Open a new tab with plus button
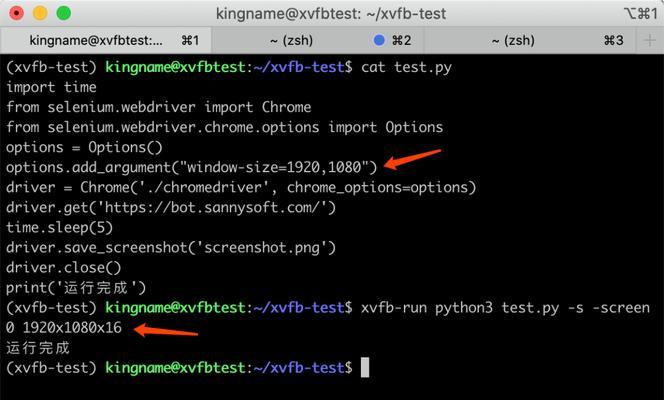Image resolution: width=664 pixels, height=400 pixels. pyautogui.click(x=650, y=41)
